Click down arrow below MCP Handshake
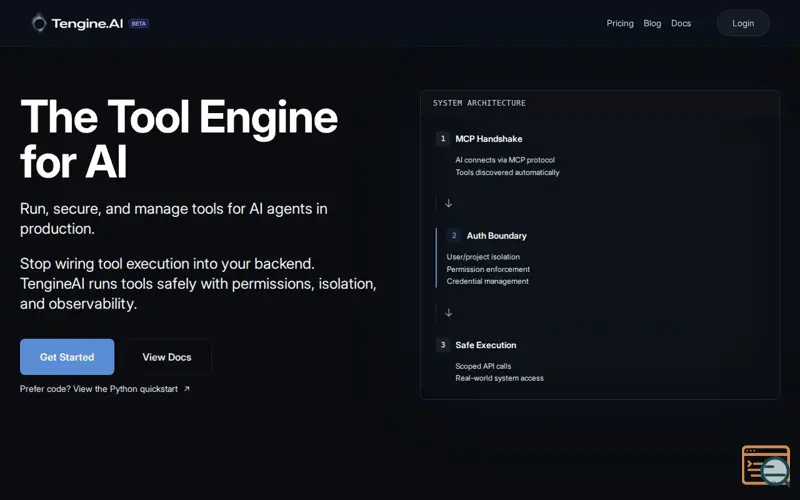Screen dimensions: 800x500 [448, 203]
